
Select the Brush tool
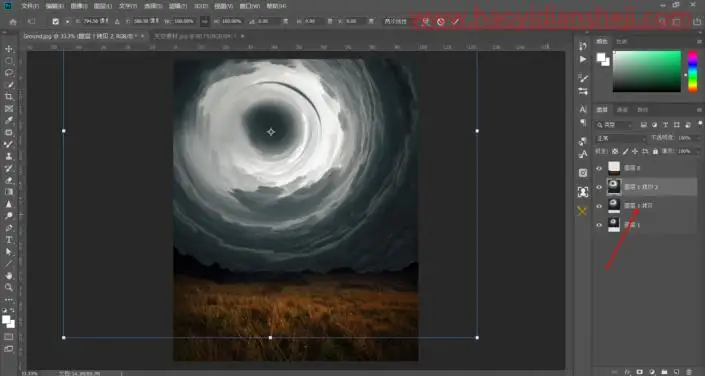(9, 144)
